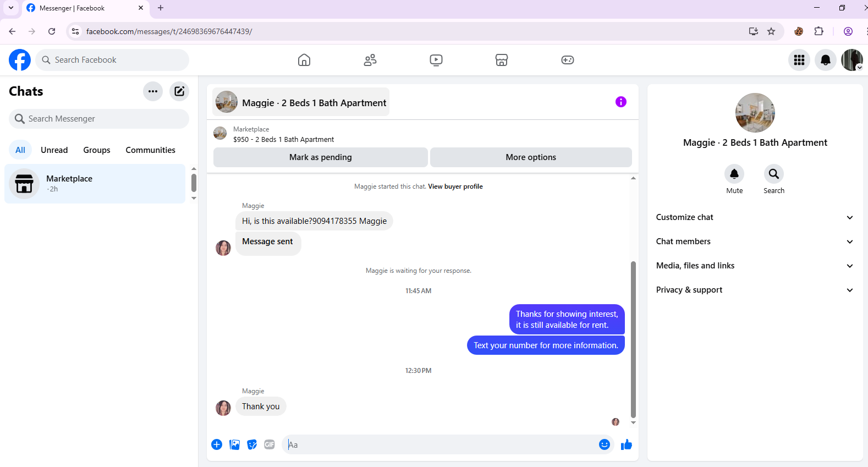Choose a GIF
The image size is (868, 467).
coord(270,444)
